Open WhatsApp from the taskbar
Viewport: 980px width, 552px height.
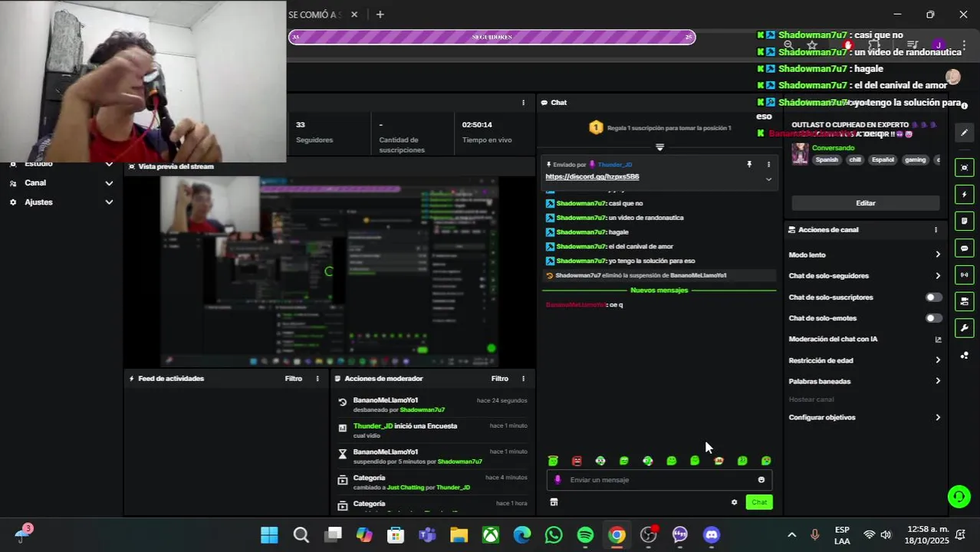pyautogui.click(x=554, y=535)
